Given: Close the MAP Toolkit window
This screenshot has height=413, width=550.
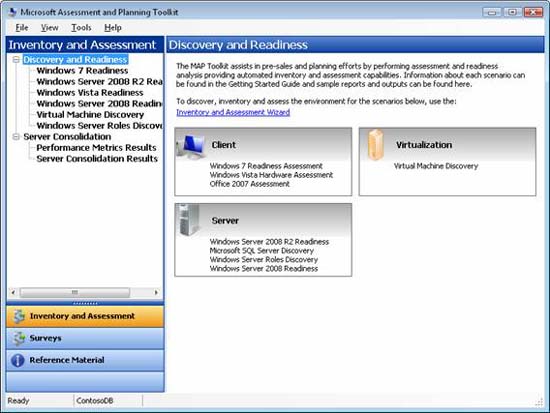Looking at the screenshot, I should [x=533, y=13].
